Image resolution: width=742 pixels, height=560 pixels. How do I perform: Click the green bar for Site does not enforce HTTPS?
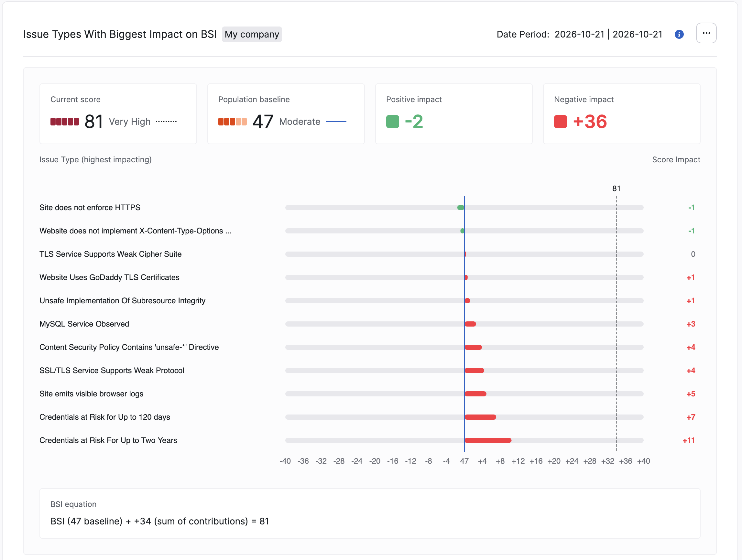pyautogui.click(x=461, y=208)
